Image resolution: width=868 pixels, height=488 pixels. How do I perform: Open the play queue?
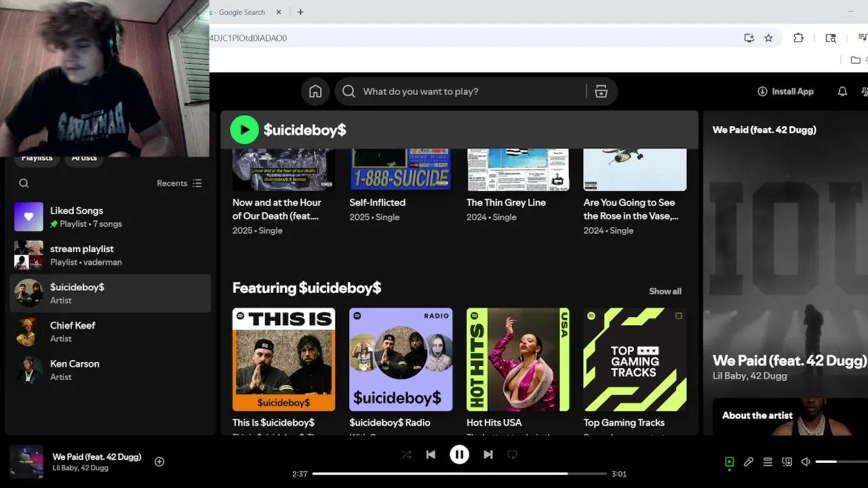(768, 462)
